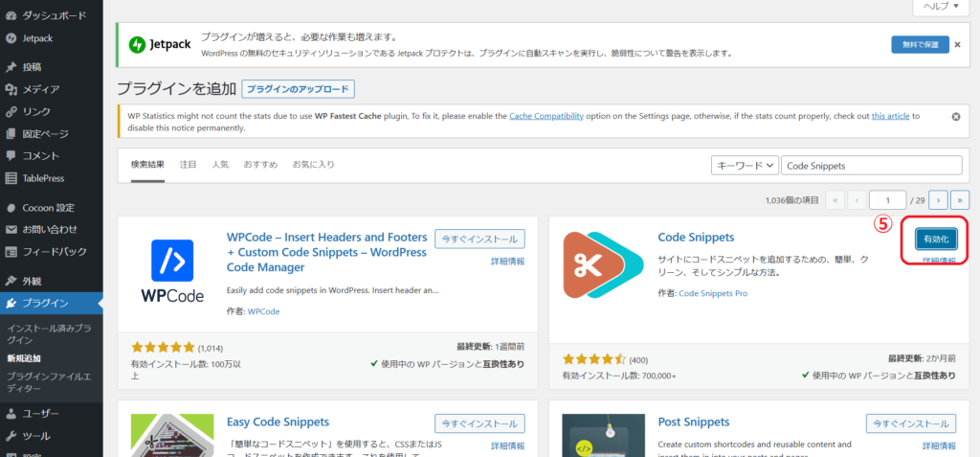
Task: Install Post Snippets now
Action: [911, 423]
